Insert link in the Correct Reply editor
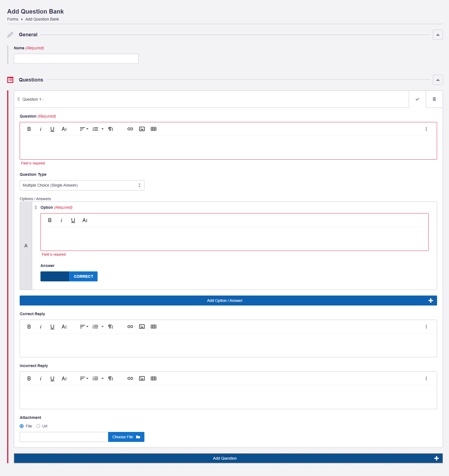This screenshot has width=449, height=476. tap(130, 327)
